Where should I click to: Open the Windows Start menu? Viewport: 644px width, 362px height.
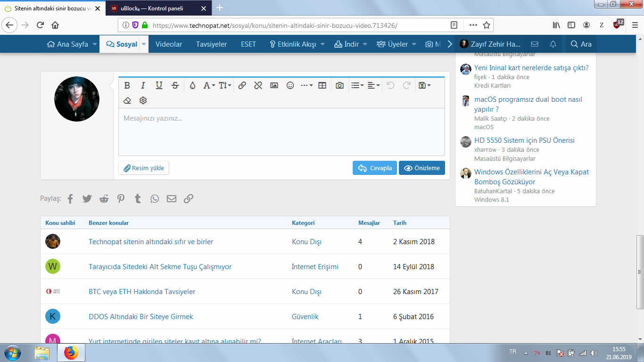(x=12, y=353)
